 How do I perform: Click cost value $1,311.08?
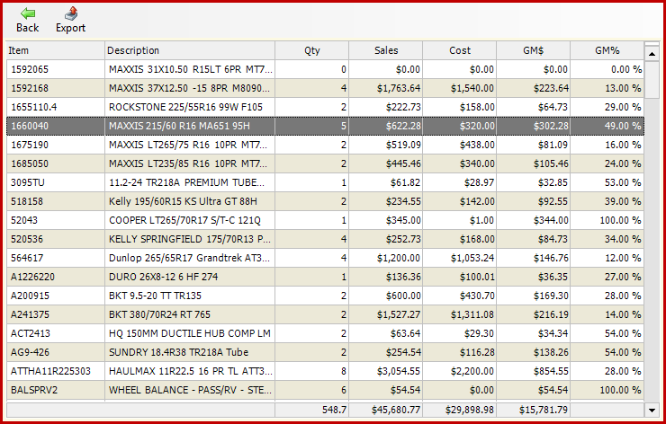click(x=473, y=314)
